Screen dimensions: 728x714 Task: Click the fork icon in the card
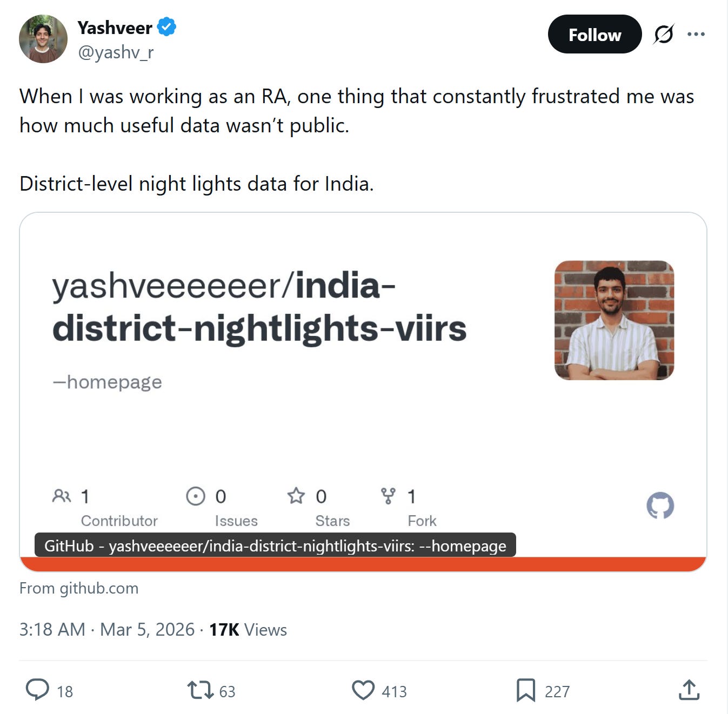tap(388, 496)
